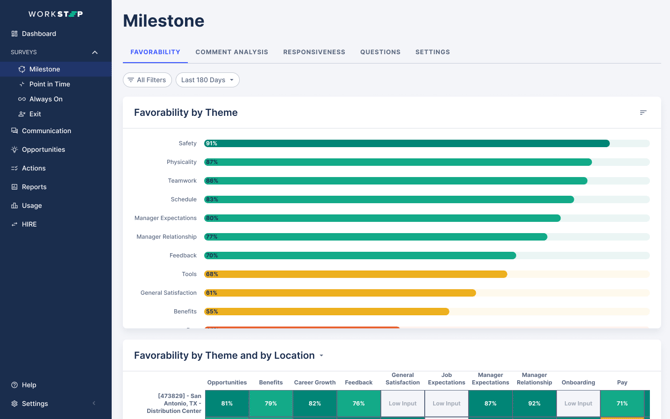This screenshot has height=419, width=670.
Task: Click the Reports icon in sidebar
Action: (14, 187)
